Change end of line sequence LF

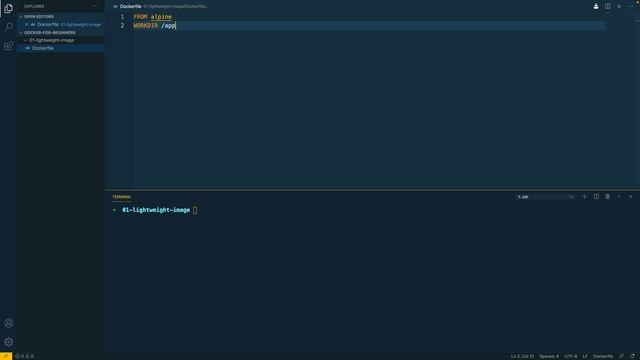(x=585, y=356)
